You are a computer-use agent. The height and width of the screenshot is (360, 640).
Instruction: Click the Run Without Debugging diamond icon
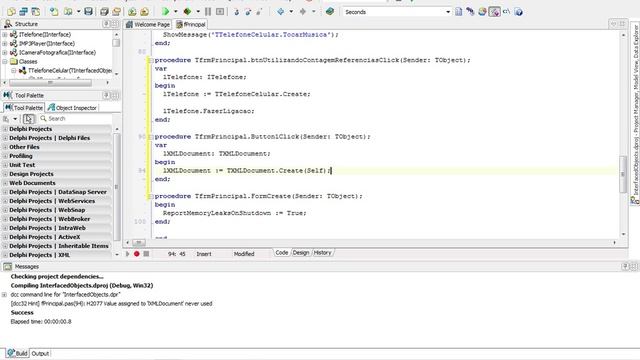pos(187,12)
